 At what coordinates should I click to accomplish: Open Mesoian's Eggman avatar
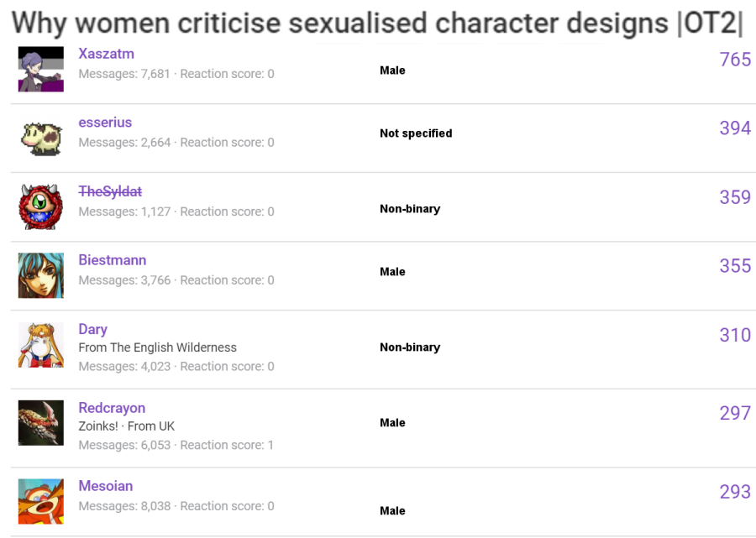click(x=41, y=501)
